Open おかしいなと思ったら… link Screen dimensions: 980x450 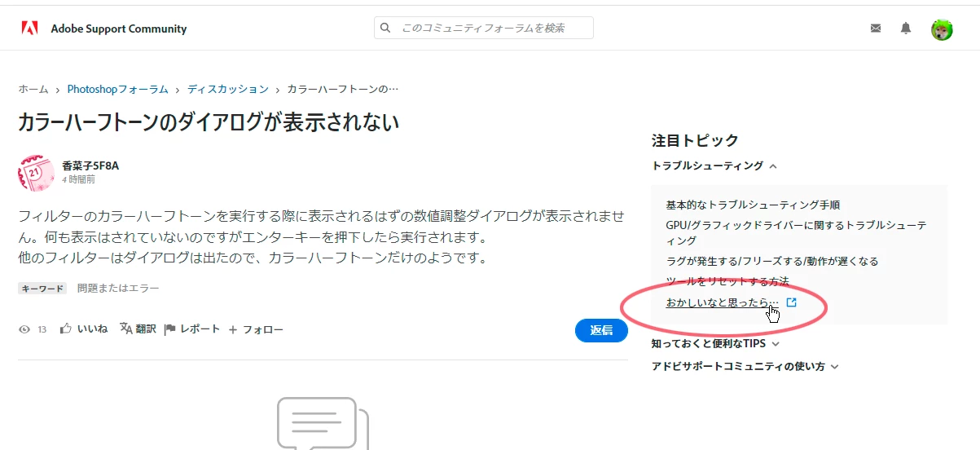tap(722, 302)
